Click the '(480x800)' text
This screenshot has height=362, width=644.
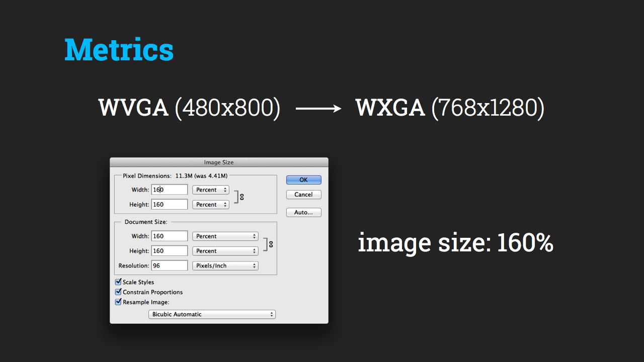(x=228, y=109)
